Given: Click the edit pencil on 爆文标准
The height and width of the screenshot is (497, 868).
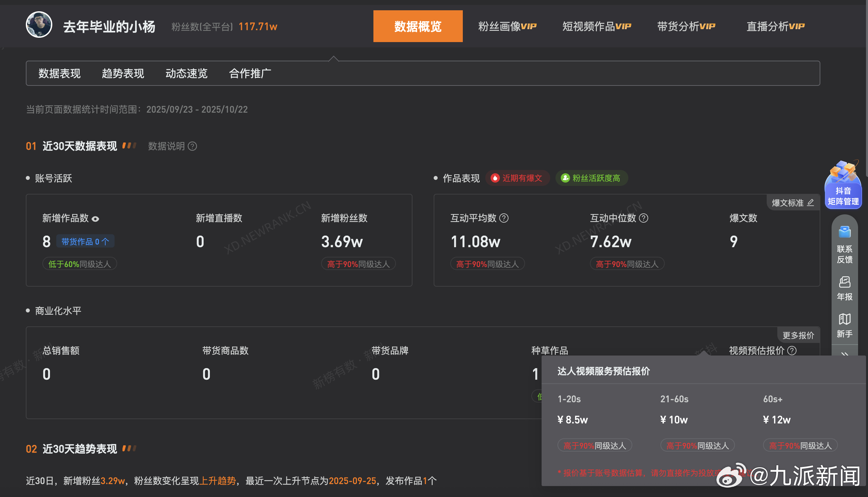Looking at the screenshot, I should (811, 203).
